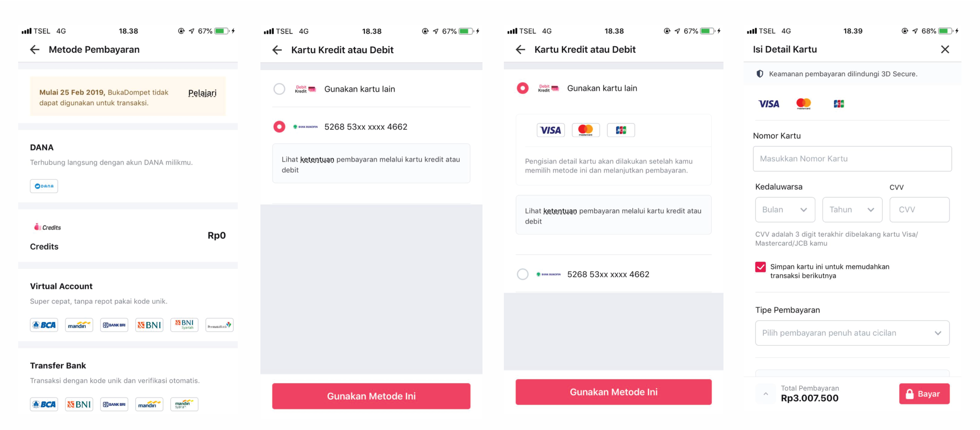Tap the DANA payment logo
This screenshot has height=430, width=980.
coord(44,186)
